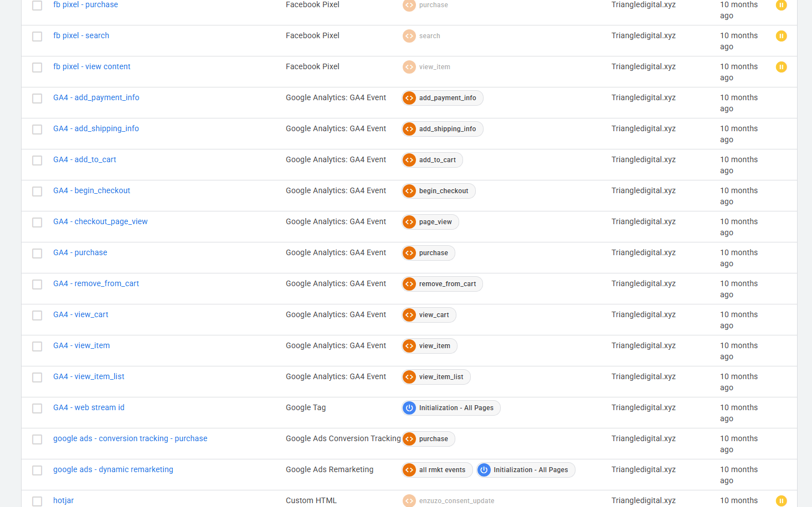Screen dimensions: 812x507
Task: Check the GA4 - begin_checkout row checkbox
Action: [37, 192]
